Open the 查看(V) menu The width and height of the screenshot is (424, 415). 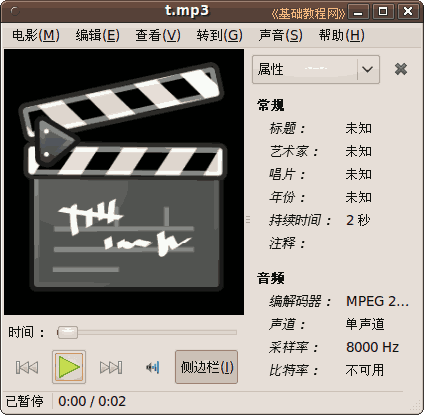pos(158,35)
